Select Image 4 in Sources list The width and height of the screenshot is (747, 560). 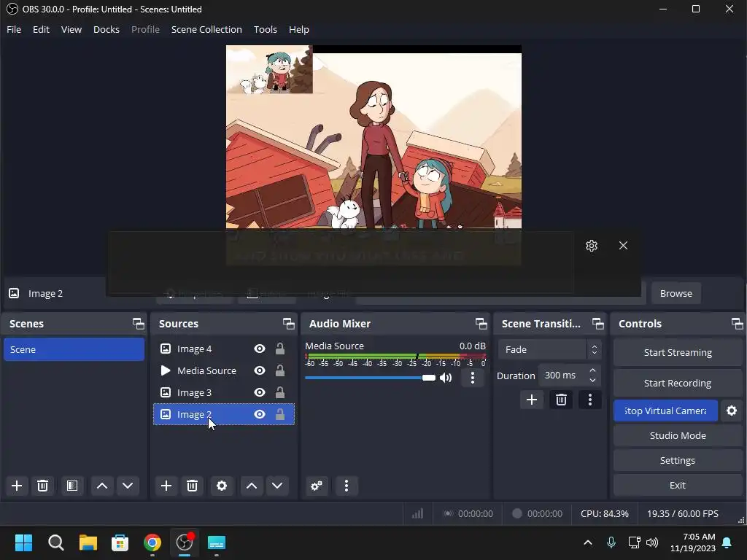pyautogui.click(x=223, y=349)
